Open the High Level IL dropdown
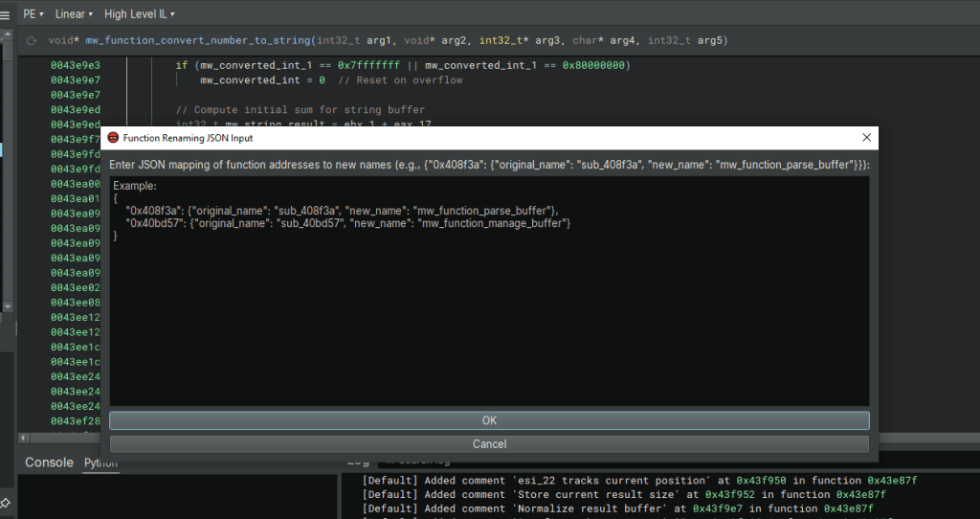 pos(139,14)
